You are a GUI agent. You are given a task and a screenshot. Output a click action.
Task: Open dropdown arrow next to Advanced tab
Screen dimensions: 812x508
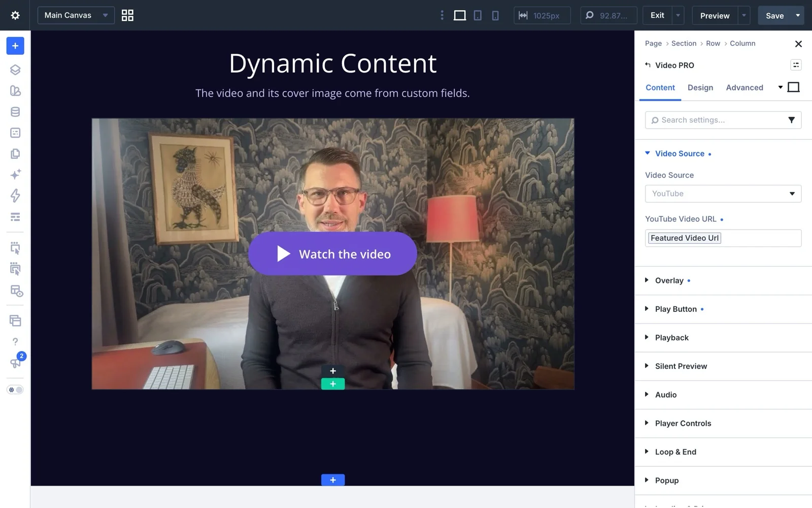tap(781, 87)
